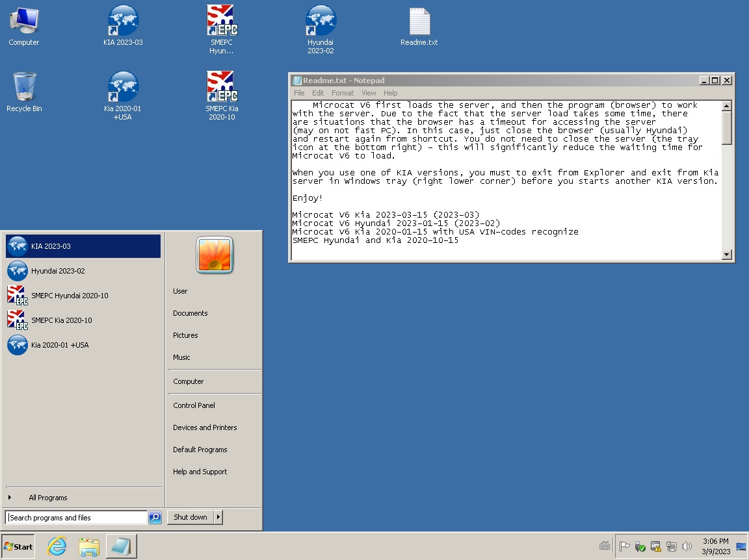Image resolution: width=749 pixels, height=560 pixels.
Task: Select the Kia 2020-01 +USA desktop shortcut
Action: (123, 96)
